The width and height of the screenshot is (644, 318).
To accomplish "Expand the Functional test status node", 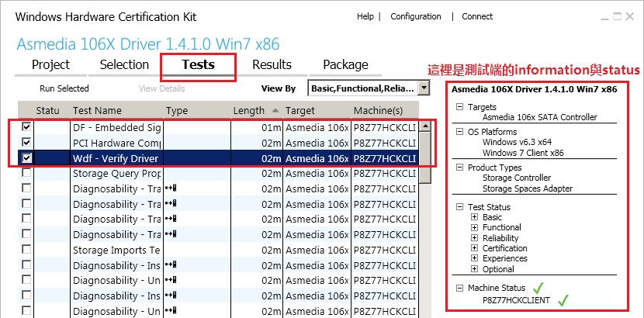I will [x=474, y=227].
